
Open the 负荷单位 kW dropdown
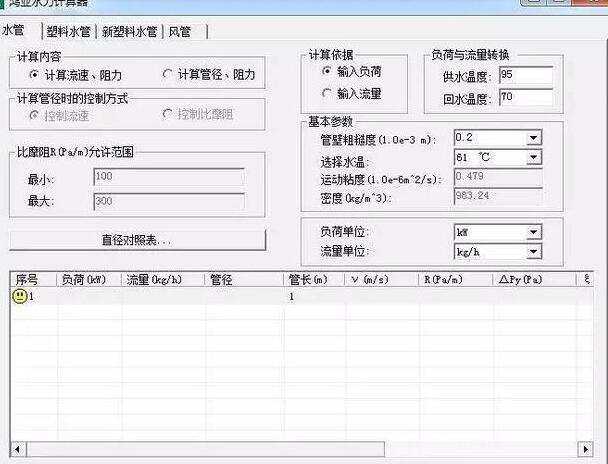click(x=533, y=232)
